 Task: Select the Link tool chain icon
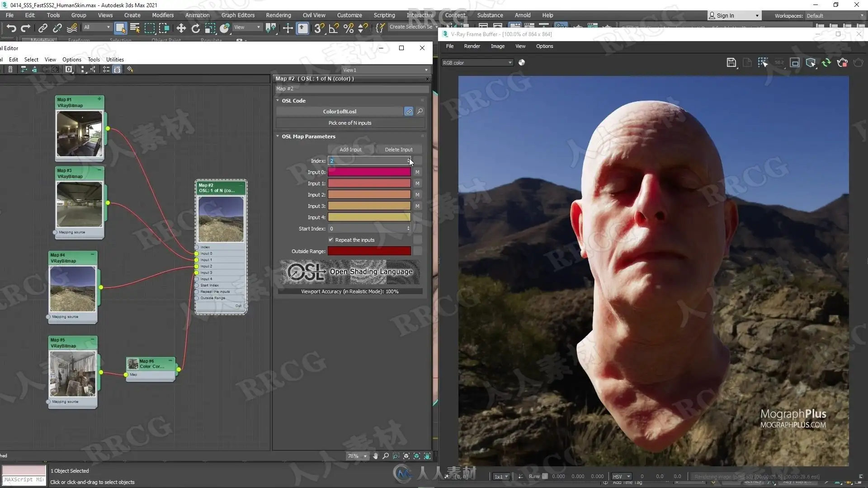[x=42, y=28]
